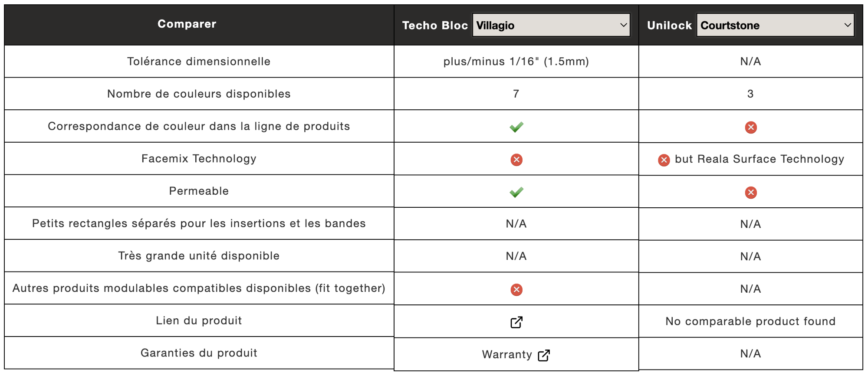This screenshot has height=376, width=868.
Task: Click the Warranty link text
Action: [507, 355]
